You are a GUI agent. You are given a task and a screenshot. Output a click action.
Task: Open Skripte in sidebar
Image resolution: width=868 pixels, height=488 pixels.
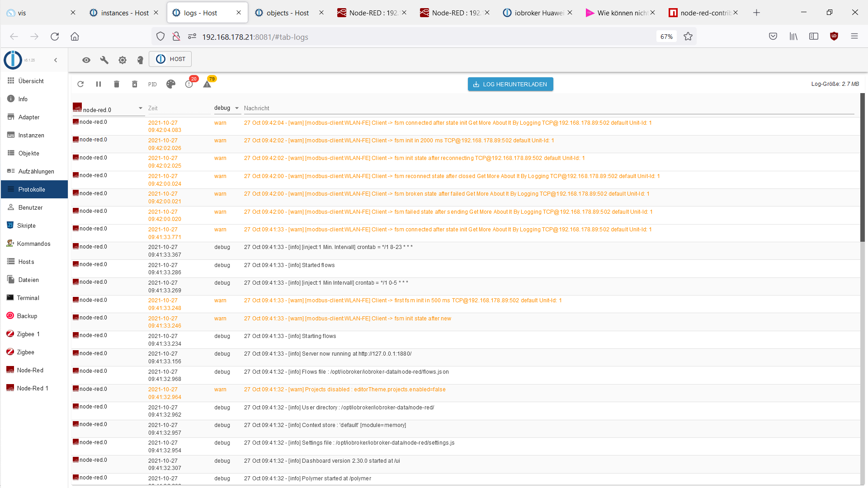tap(34, 225)
